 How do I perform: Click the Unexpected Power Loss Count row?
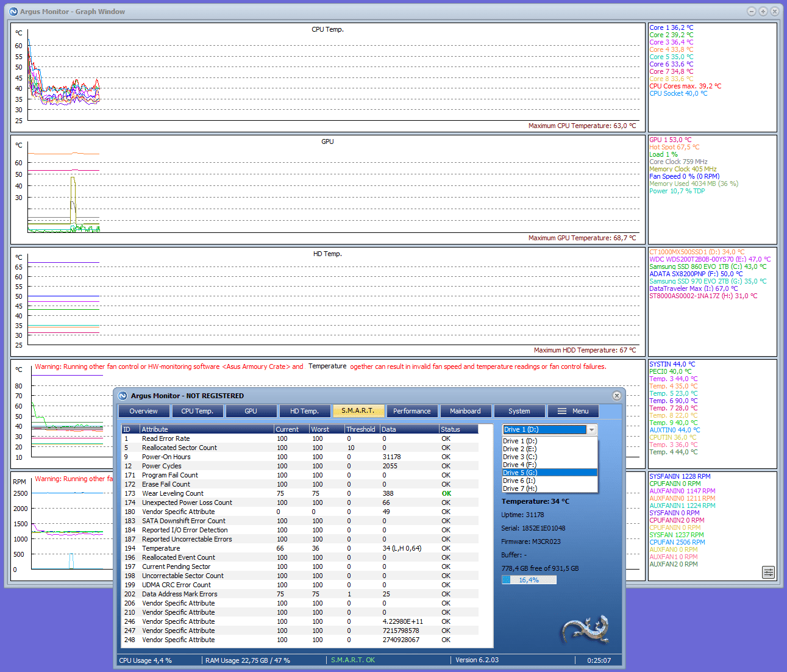tap(300, 502)
